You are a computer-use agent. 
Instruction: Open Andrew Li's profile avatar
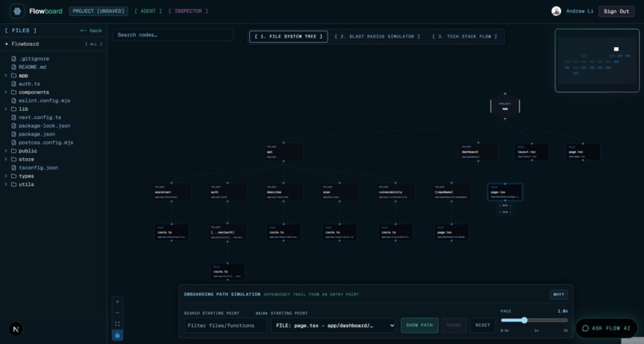tap(556, 11)
